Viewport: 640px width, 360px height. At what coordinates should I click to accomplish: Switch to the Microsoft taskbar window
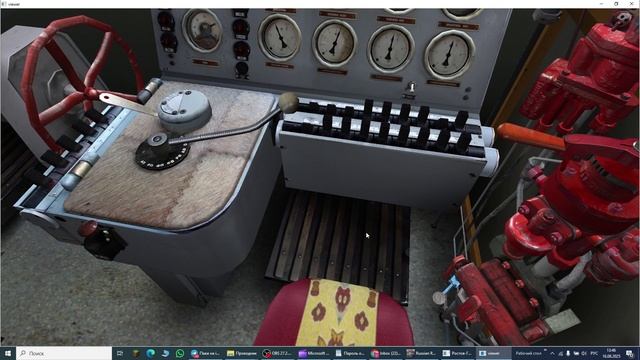click(x=314, y=353)
